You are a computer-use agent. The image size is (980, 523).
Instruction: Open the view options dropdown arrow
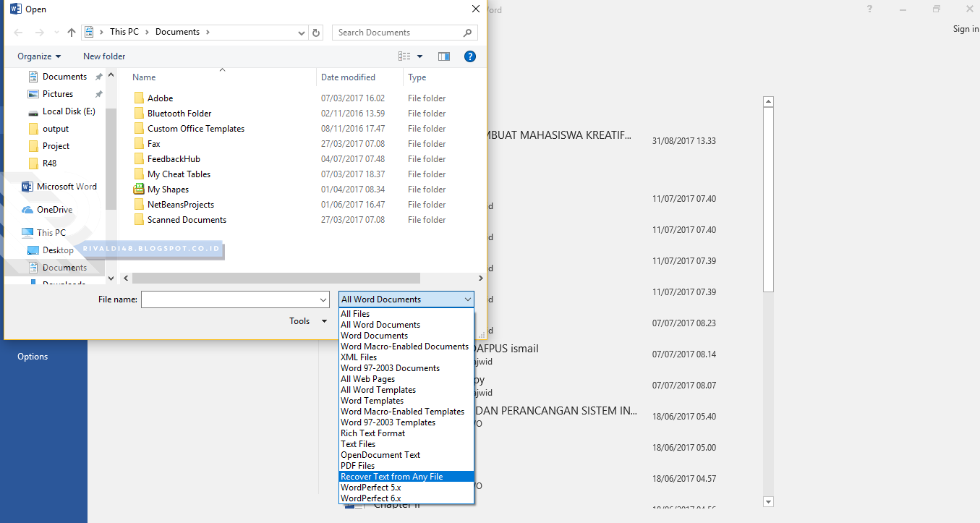click(x=419, y=56)
